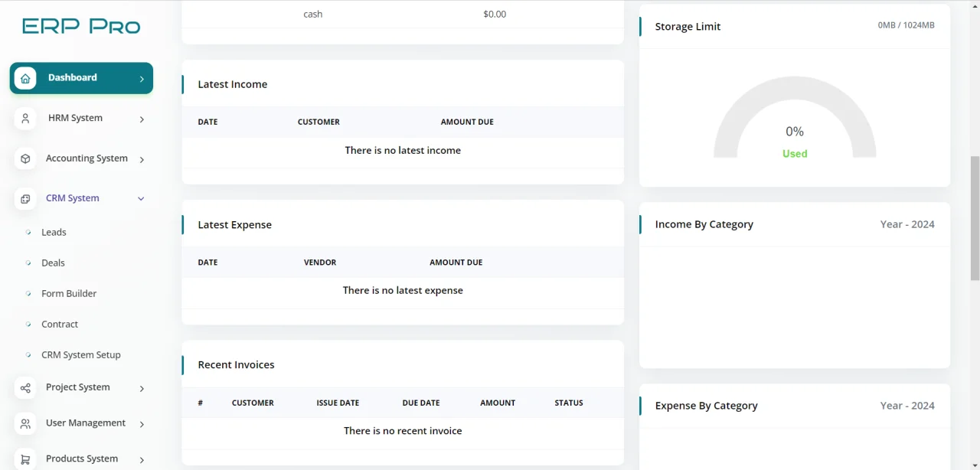980x470 pixels.
Task: Click the Income By Category heading
Action: click(x=704, y=224)
